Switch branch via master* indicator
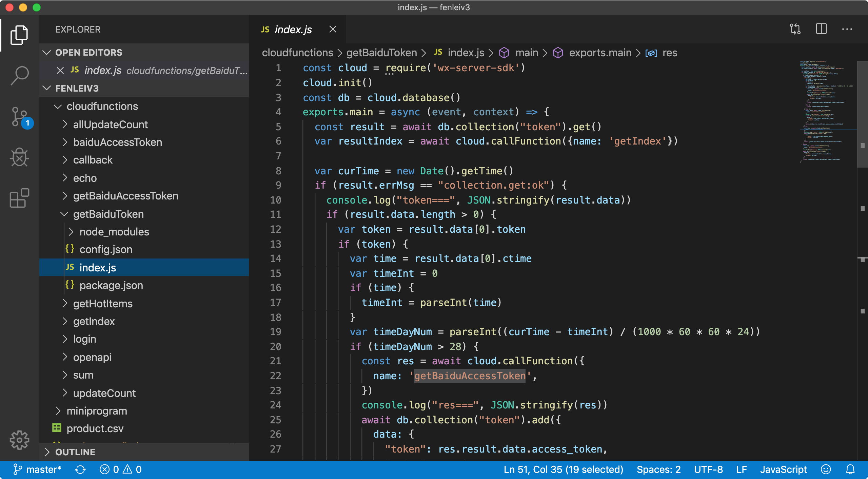 pos(37,470)
